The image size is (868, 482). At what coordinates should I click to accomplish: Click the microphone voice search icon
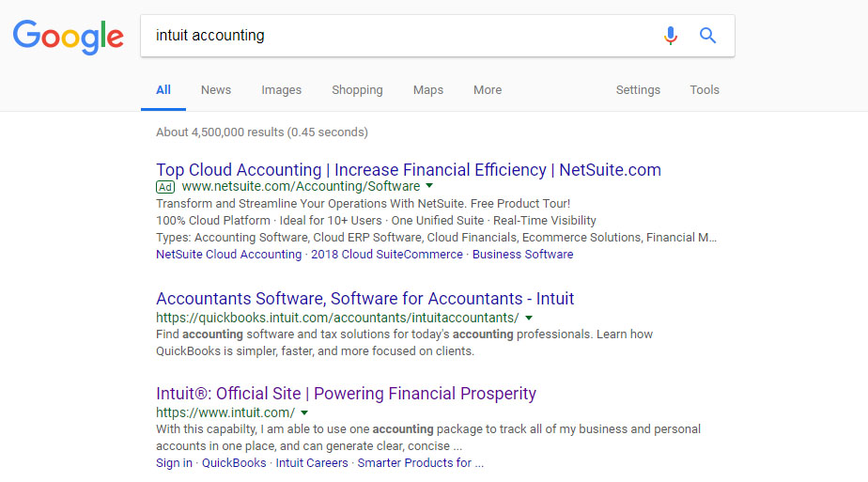point(670,36)
